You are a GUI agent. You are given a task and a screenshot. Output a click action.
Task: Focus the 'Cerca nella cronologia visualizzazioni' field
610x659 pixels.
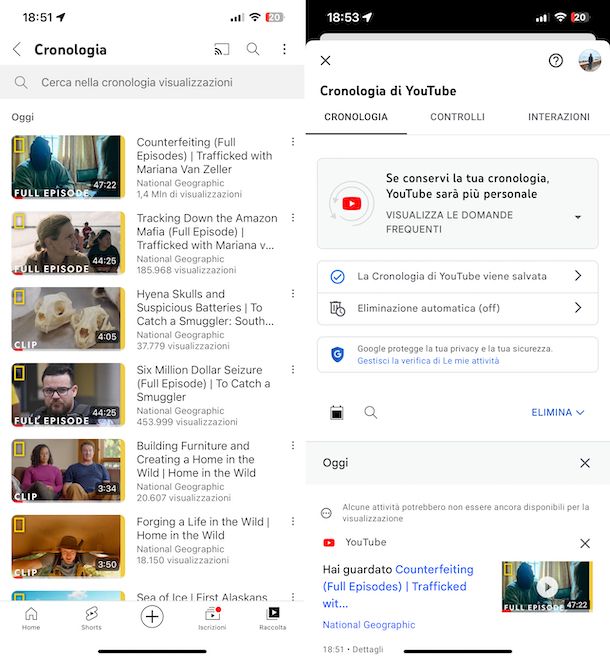tap(152, 82)
